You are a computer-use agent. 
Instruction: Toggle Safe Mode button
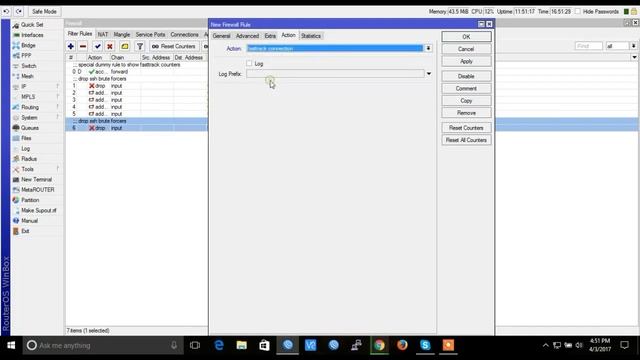click(x=44, y=11)
